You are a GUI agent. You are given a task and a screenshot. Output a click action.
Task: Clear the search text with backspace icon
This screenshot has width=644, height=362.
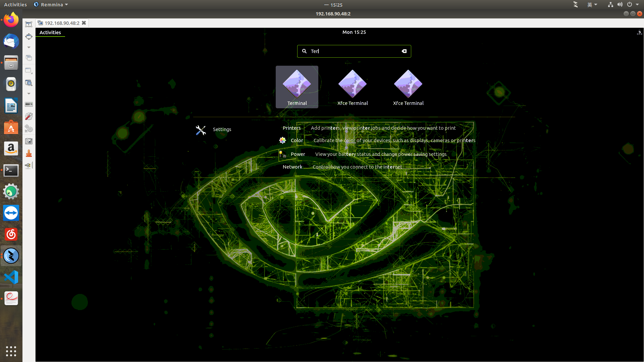pos(404,51)
